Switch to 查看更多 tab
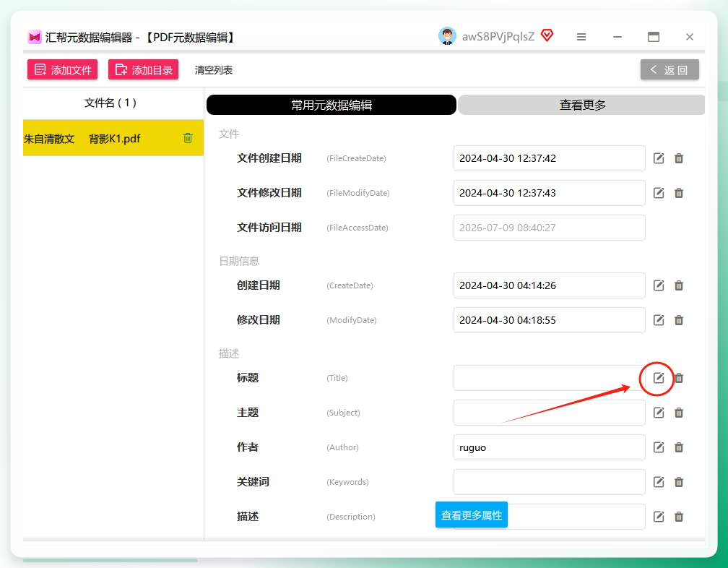Image resolution: width=728 pixels, height=568 pixels. (581, 105)
